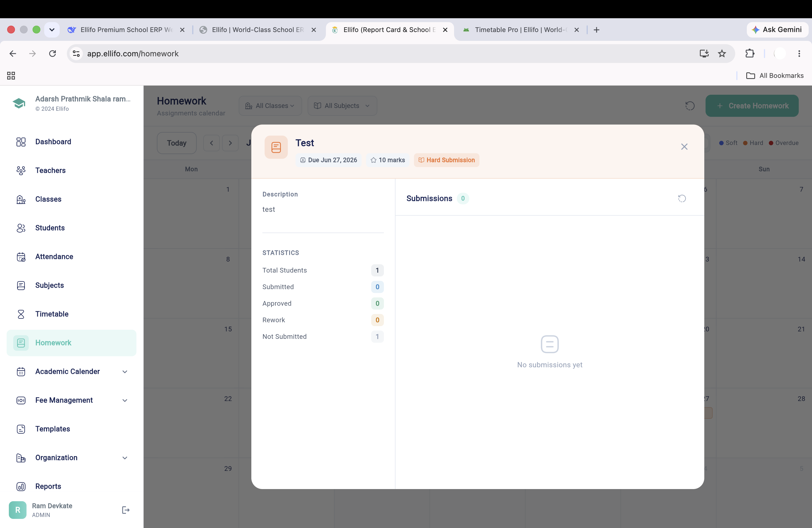The image size is (812, 528).
Task: Open the Students section icon
Action: click(x=21, y=228)
